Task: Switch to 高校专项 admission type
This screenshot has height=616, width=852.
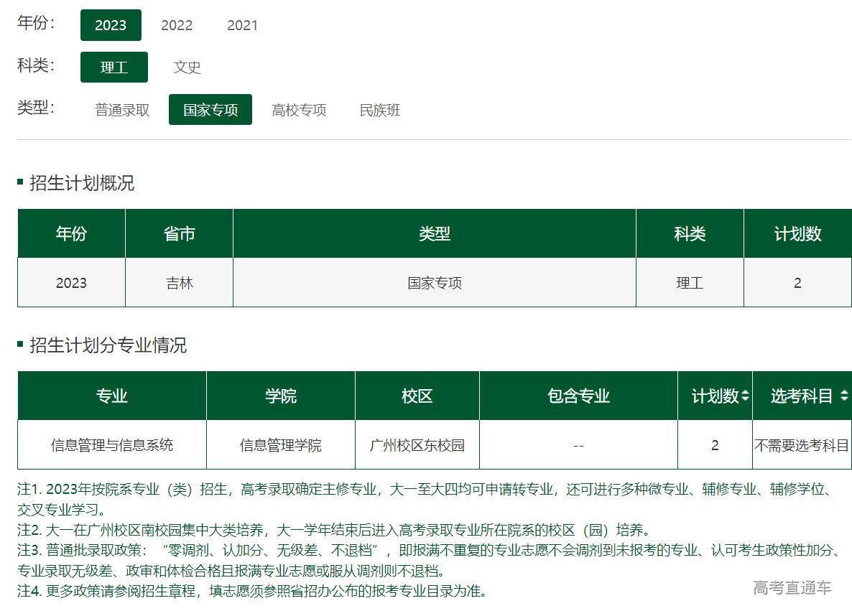Action: pyautogui.click(x=299, y=110)
